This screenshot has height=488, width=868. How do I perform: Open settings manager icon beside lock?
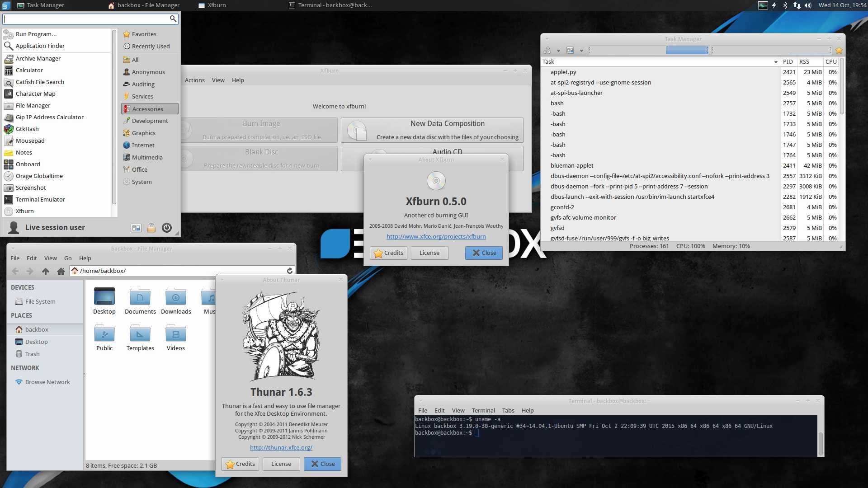click(x=136, y=228)
